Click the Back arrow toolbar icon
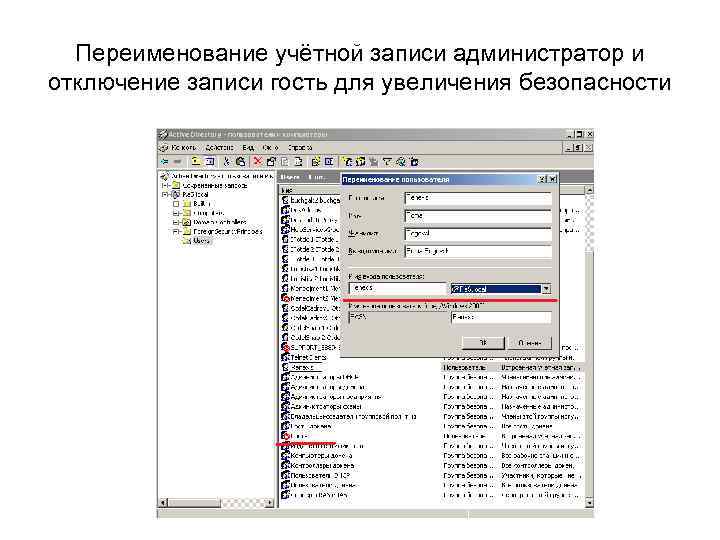 [164, 162]
